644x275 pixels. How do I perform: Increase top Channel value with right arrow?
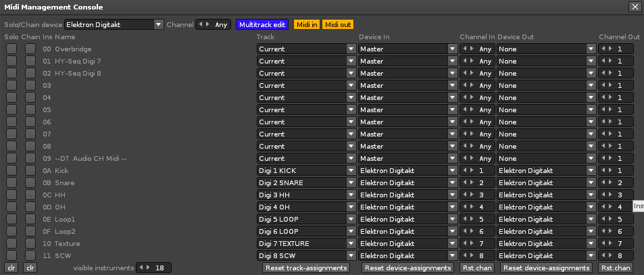click(x=207, y=24)
